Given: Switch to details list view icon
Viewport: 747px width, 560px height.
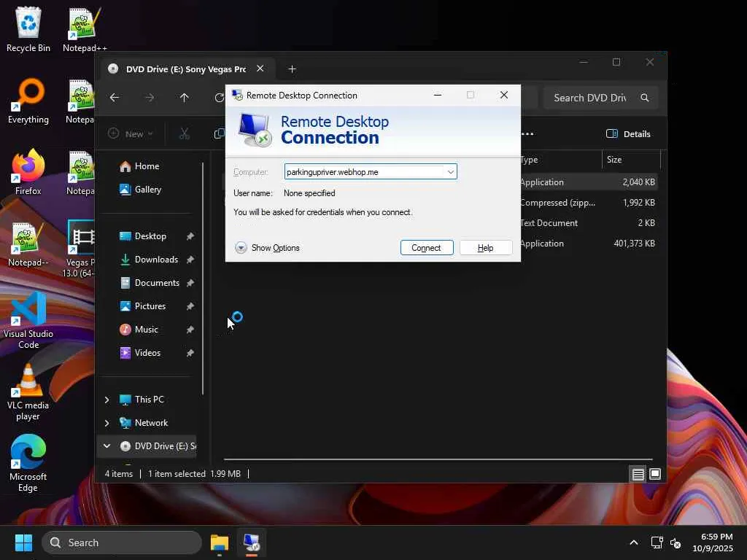Looking at the screenshot, I should coord(638,474).
